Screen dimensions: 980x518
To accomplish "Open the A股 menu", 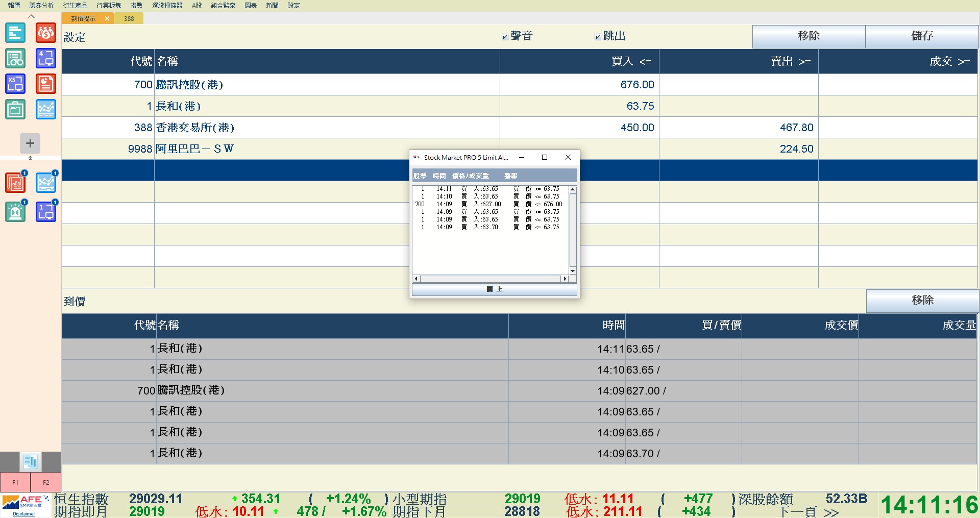I will (x=197, y=6).
